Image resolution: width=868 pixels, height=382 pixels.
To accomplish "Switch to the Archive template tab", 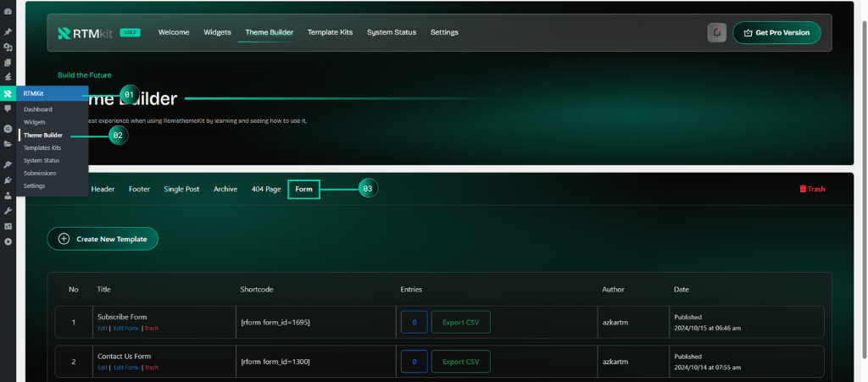I will (225, 189).
